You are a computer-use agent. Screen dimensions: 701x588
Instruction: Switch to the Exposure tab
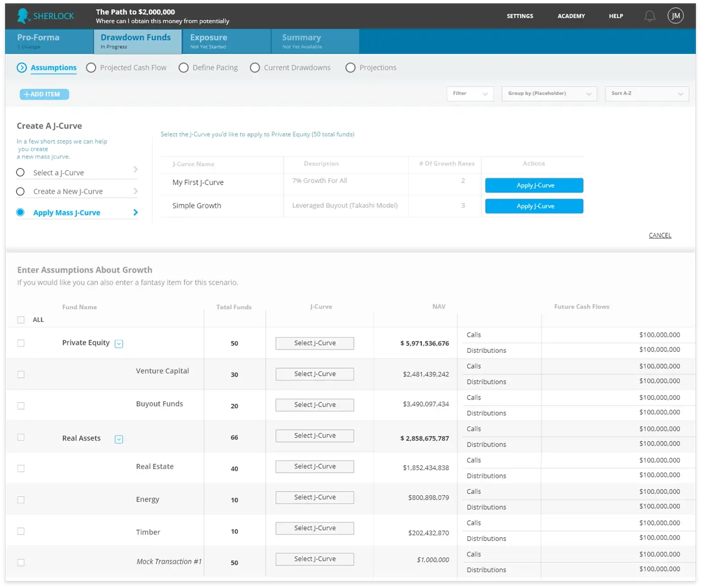(x=226, y=41)
